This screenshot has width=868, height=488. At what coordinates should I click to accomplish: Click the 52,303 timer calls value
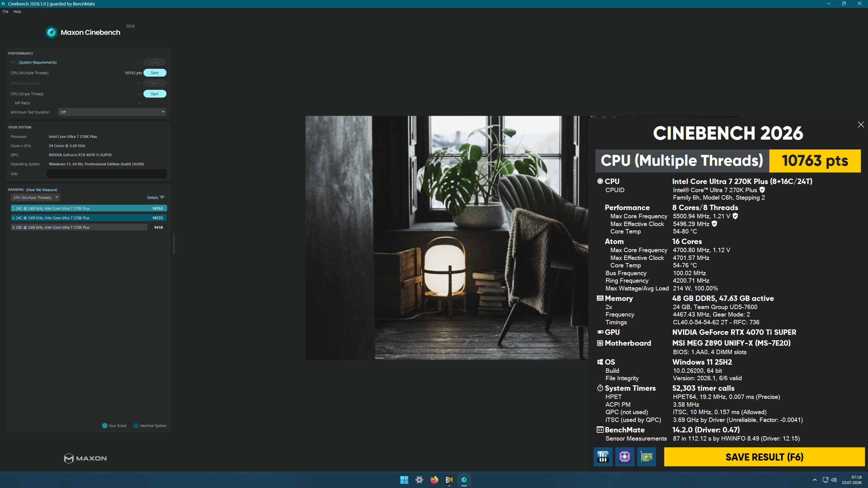click(703, 388)
